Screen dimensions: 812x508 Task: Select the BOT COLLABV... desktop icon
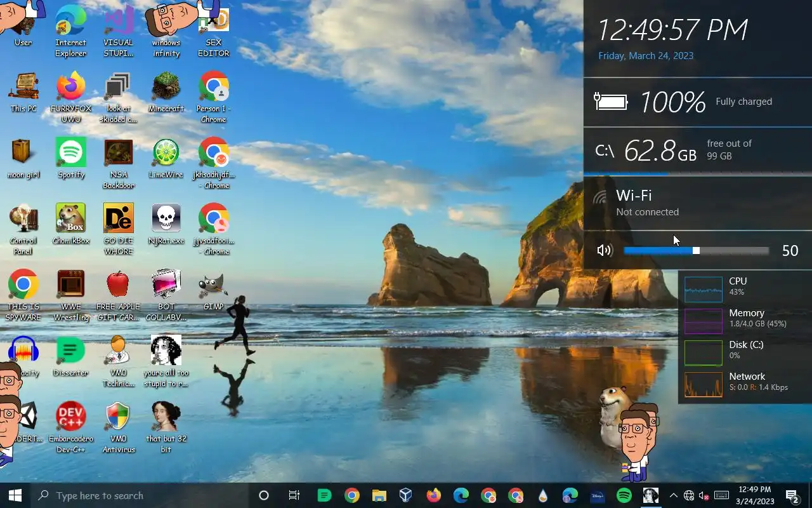click(166, 295)
